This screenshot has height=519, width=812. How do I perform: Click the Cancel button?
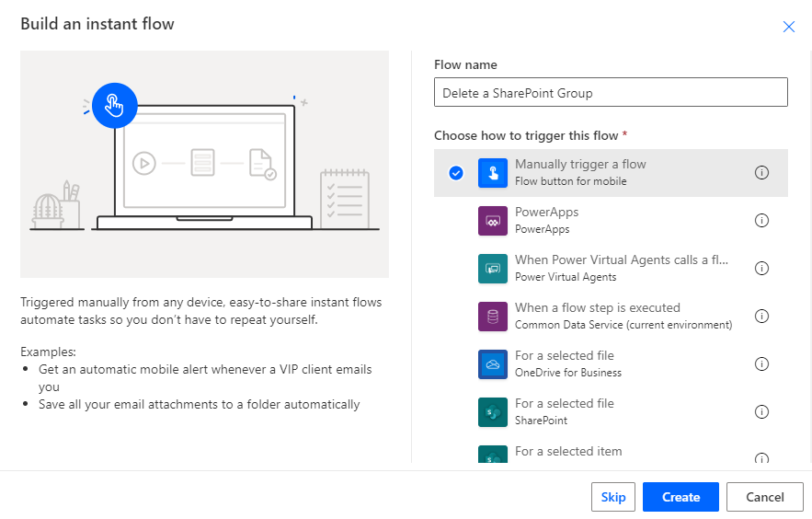click(x=765, y=497)
